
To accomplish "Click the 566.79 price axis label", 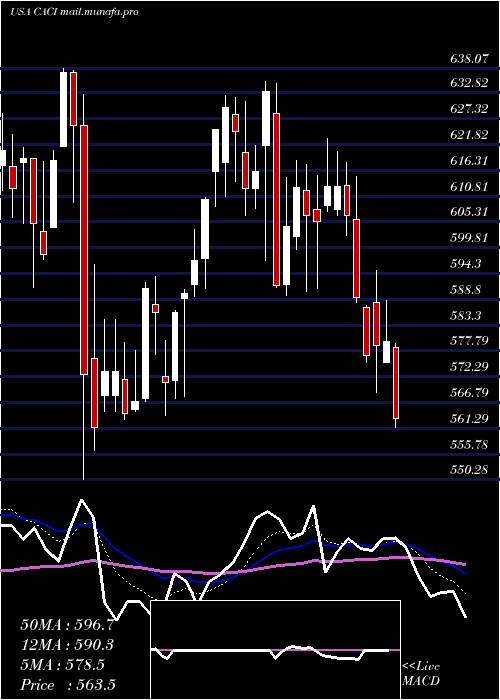I will [468, 392].
